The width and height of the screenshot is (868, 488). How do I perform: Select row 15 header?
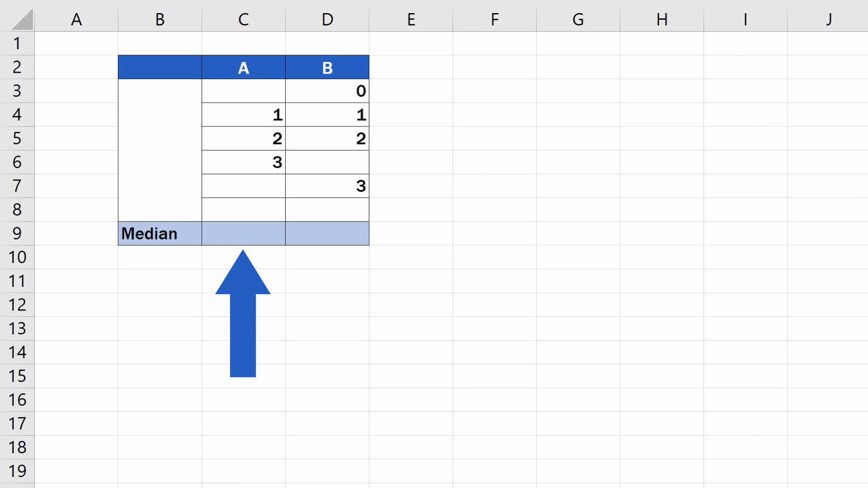[x=17, y=376]
